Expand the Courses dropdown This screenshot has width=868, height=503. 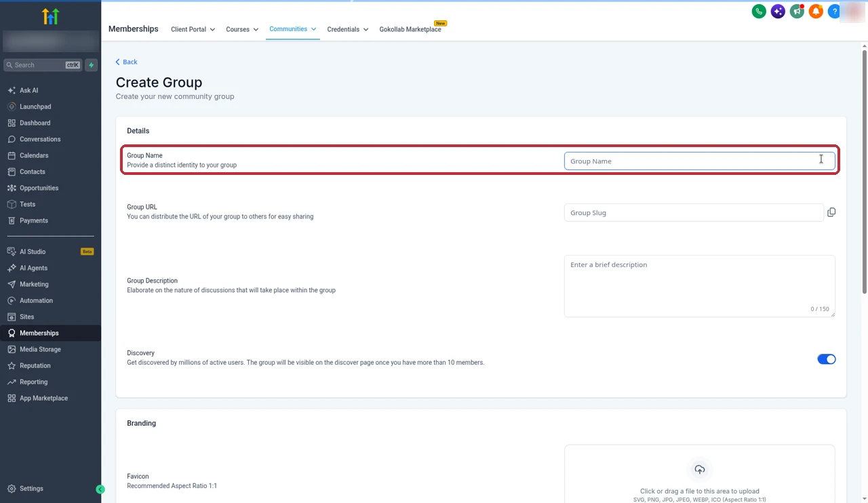242,29
